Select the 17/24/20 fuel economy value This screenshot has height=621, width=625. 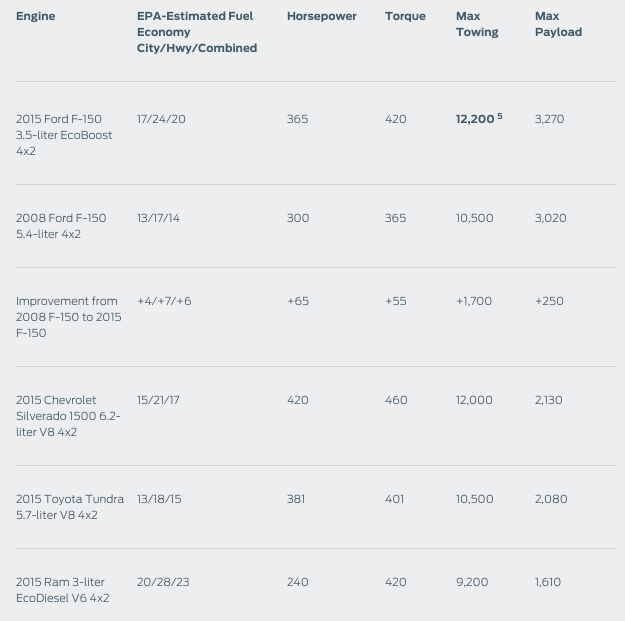pos(161,119)
